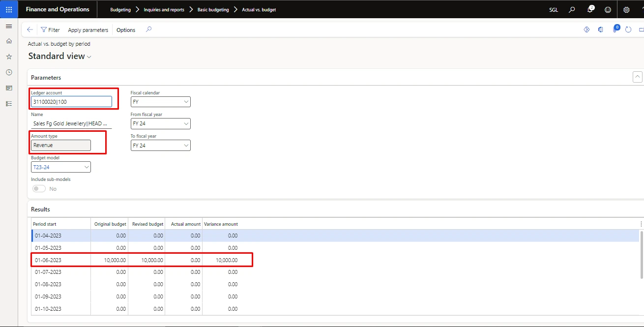Click 10,000.00 under Original budget
Screen dimensions: 644x327
[x=115, y=260]
